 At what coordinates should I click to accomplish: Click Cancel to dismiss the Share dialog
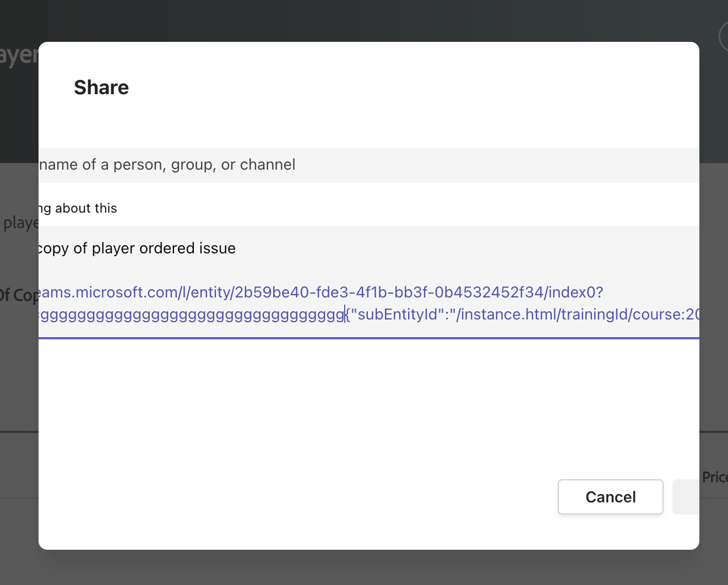(610, 496)
